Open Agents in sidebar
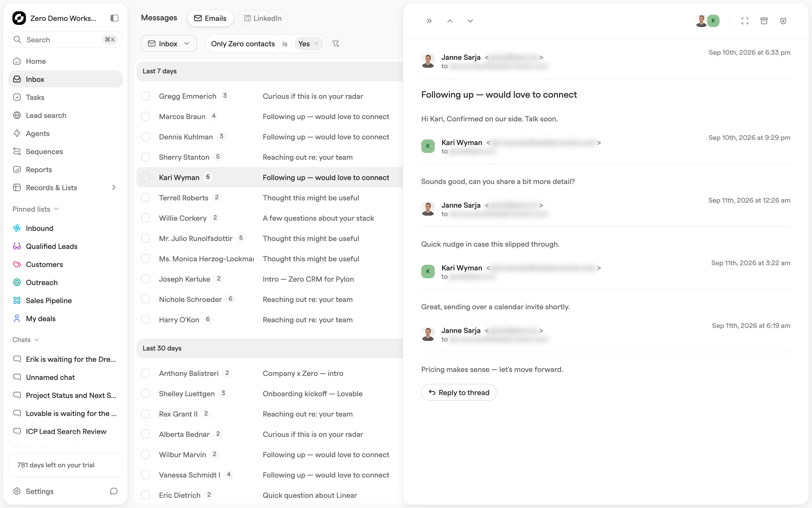Viewport: 812px width, 508px height. [x=65, y=133]
